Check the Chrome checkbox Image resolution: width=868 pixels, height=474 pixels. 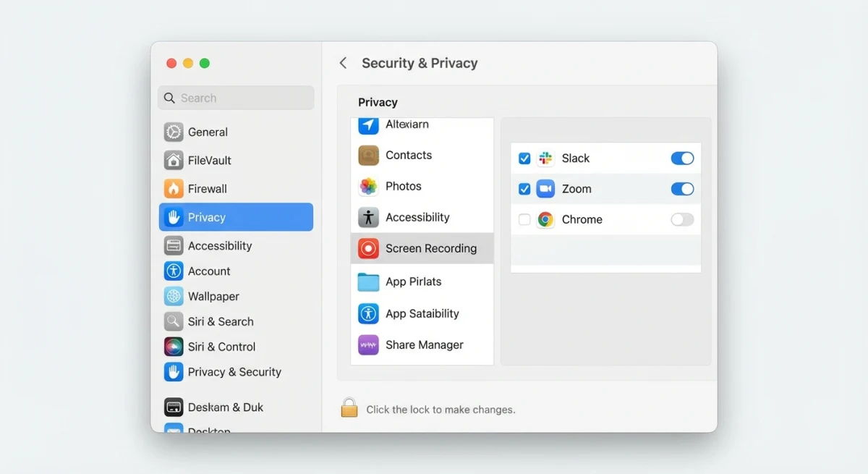524,219
